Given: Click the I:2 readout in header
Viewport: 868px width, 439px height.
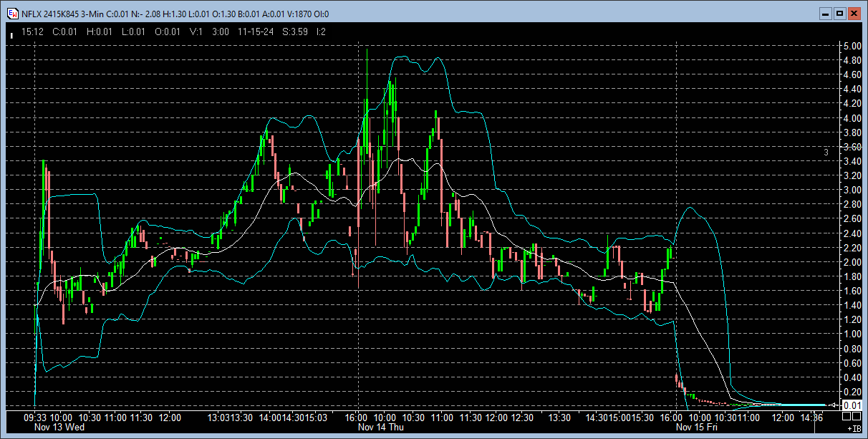Looking at the screenshot, I should [322, 32].
